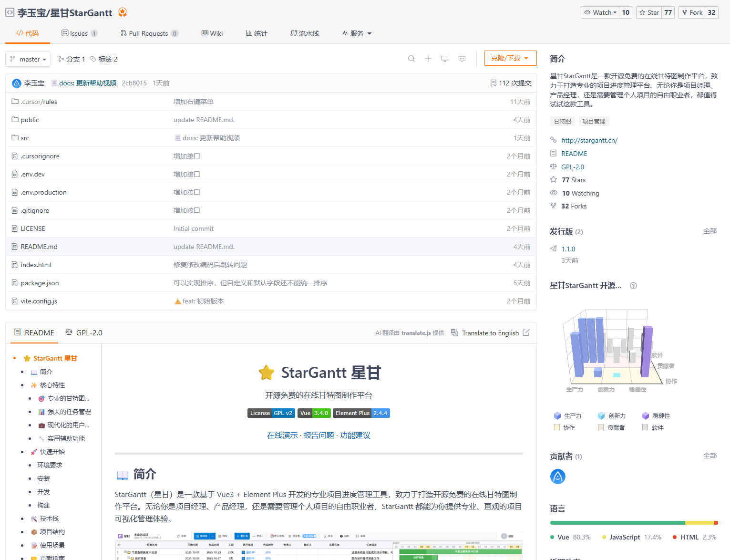
Task: Launch the Web IDE monitor icon
Action: [445, 58]
